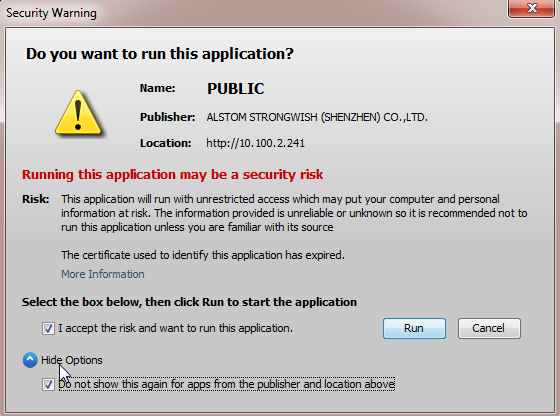Select 'Do not show this again' label text
This screenshot has height=416, width=560.
click(226, 384)
